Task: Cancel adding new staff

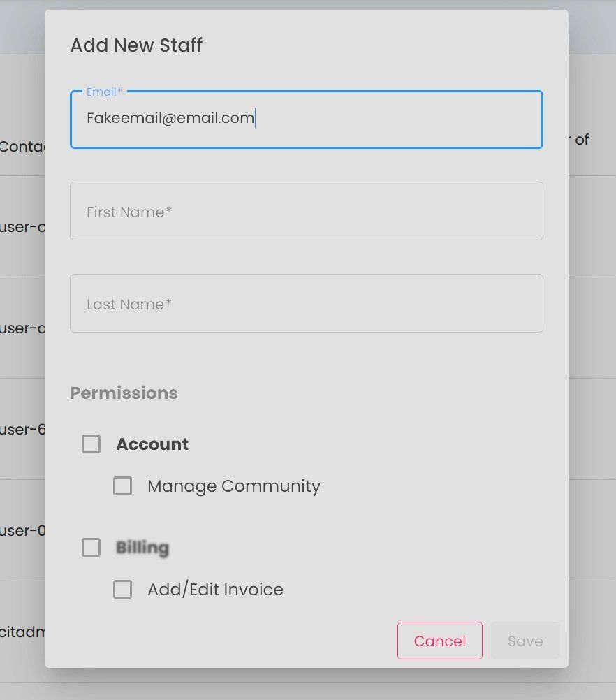Action: click(439, 641)
